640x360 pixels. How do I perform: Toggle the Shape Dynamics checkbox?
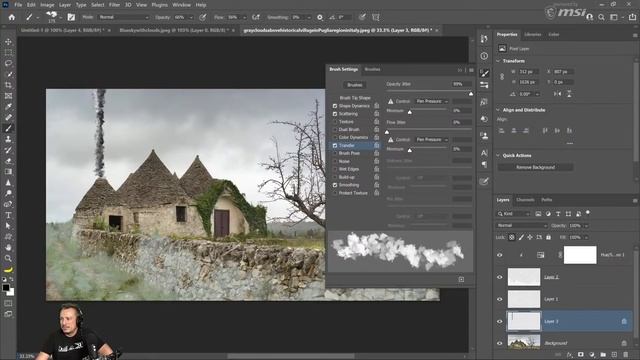[335, 106]
